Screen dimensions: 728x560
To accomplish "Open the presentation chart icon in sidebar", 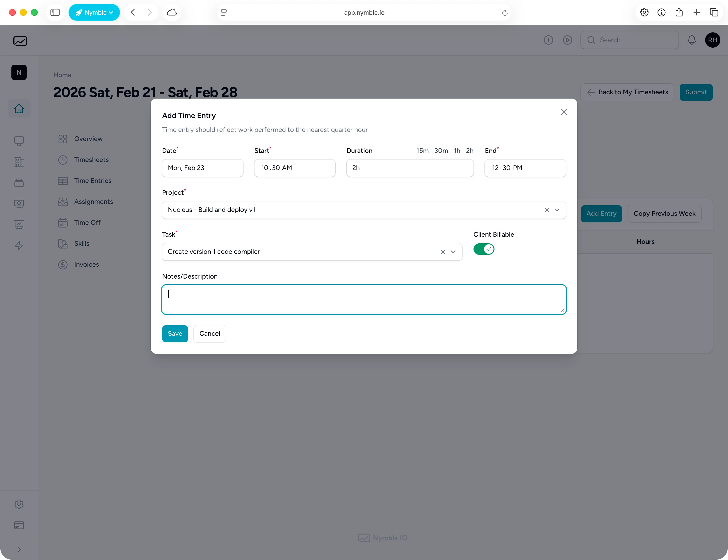I will (19, 225).
